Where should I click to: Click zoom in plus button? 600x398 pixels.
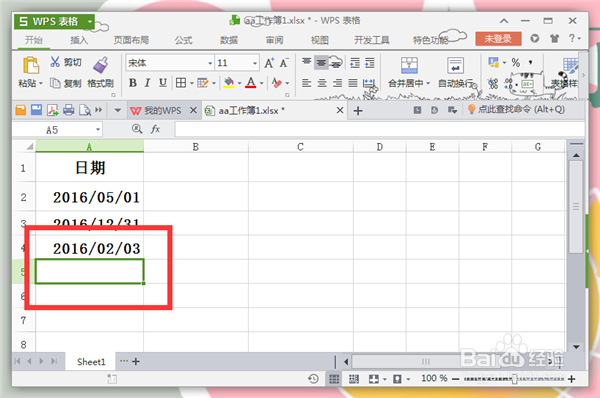(x=572, y=379)
